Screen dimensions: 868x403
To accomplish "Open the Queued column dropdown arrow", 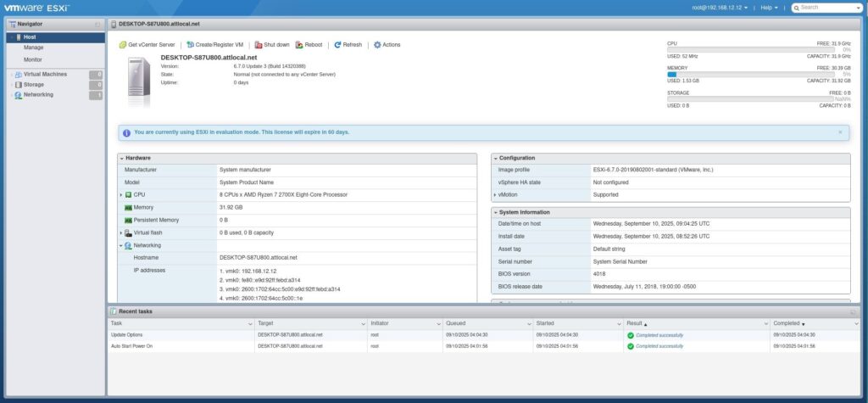I will click(x=529, y=324).
